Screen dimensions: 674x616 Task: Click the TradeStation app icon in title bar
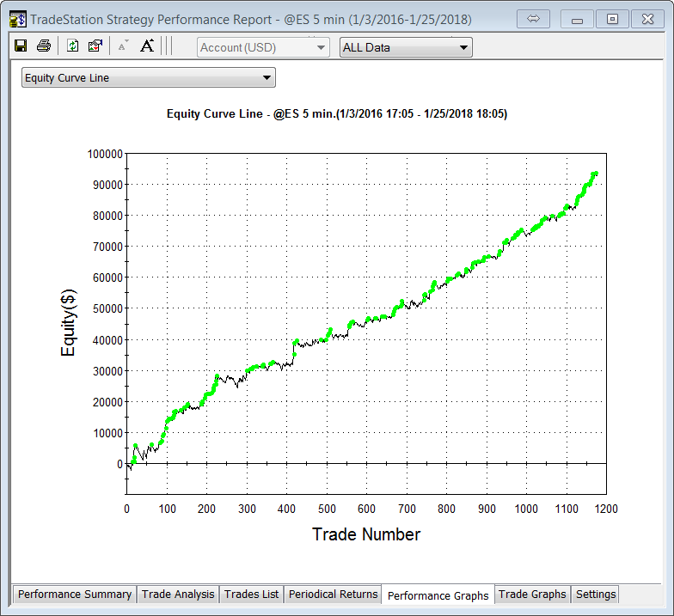[x=17, y=18]
